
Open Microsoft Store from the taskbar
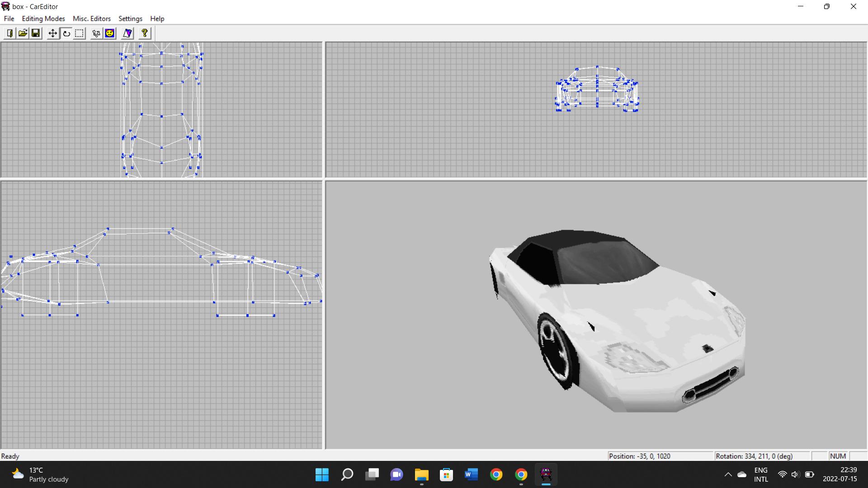pyautogui.click(x=446, y=474)
